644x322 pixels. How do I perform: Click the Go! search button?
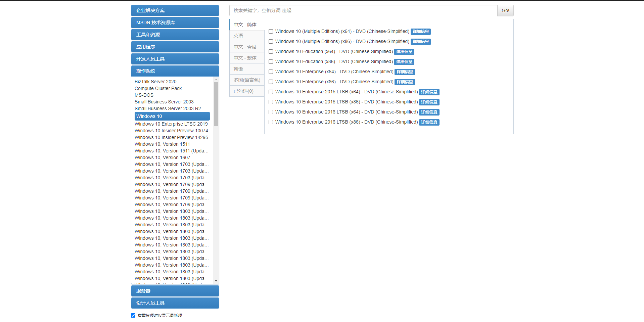coord(505,10)
